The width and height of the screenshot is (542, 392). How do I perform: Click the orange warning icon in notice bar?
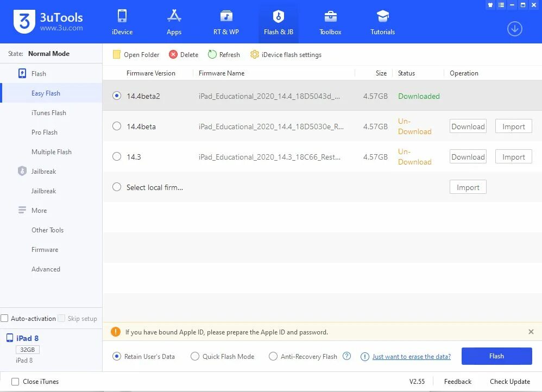116,332
